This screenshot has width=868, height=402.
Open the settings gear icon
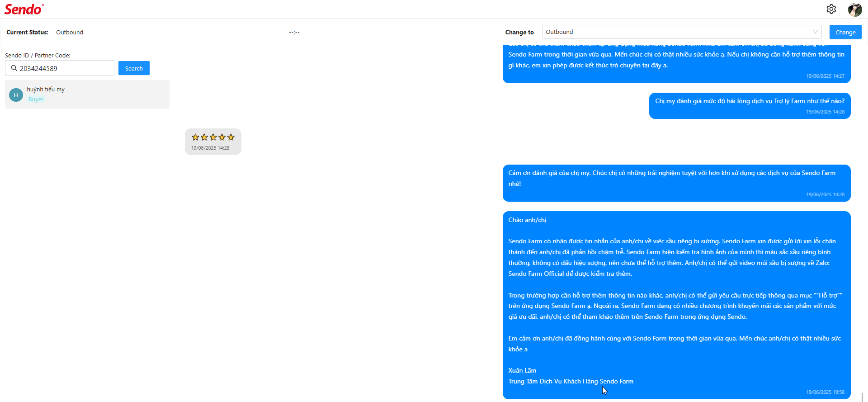(831, 9)
